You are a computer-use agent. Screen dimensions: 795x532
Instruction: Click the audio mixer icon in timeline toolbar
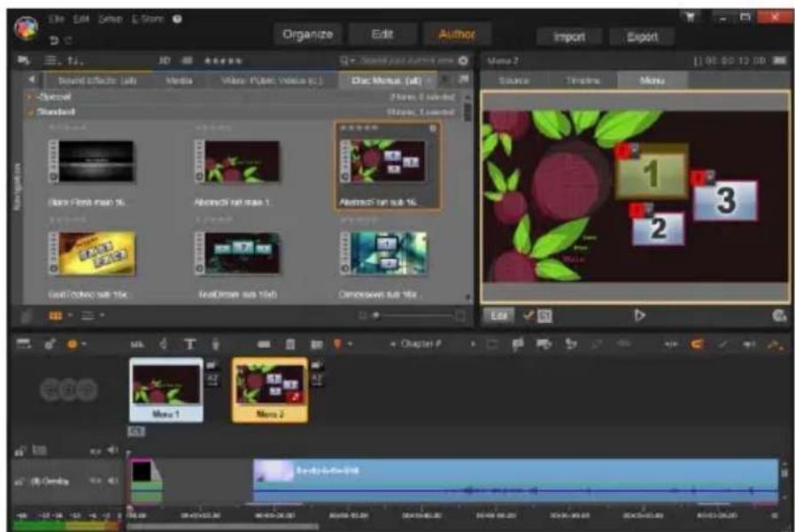click(x=137, y=344)
